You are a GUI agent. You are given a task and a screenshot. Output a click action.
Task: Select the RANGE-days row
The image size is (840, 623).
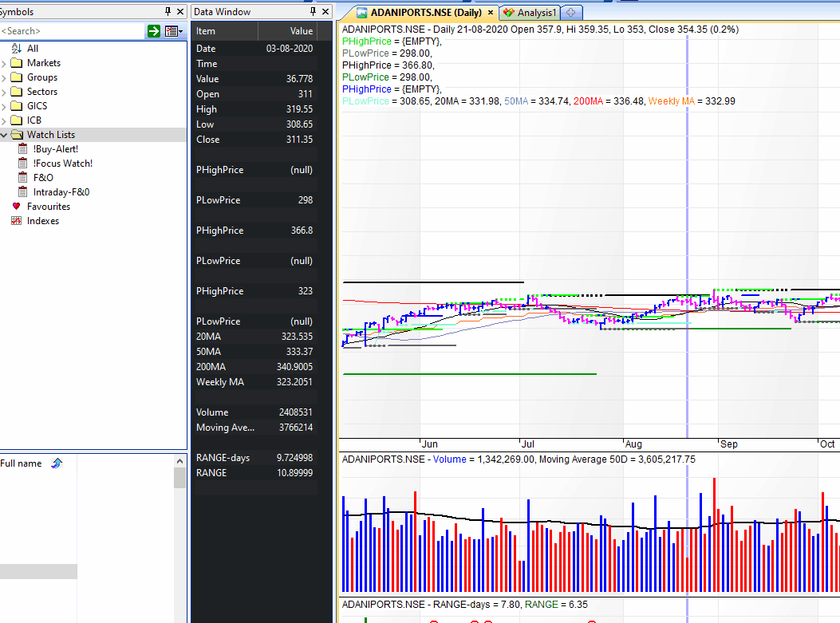(x=254, y=458)
